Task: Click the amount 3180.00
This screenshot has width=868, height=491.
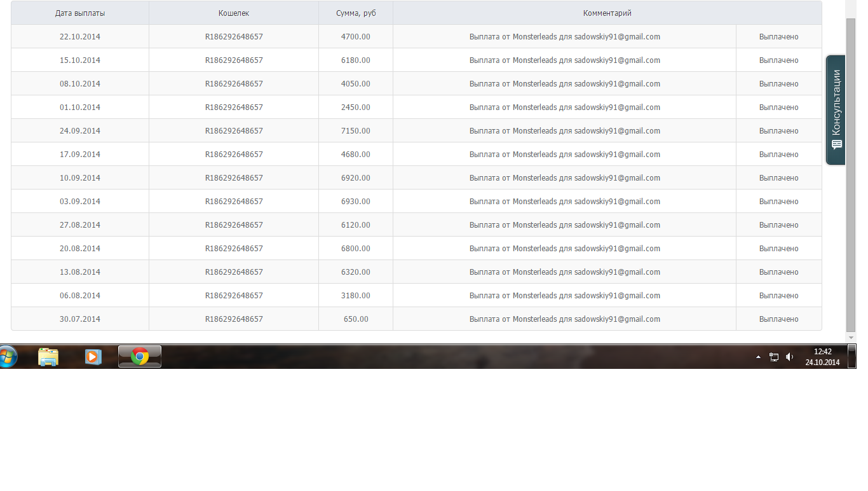Action: coord(356,296)
